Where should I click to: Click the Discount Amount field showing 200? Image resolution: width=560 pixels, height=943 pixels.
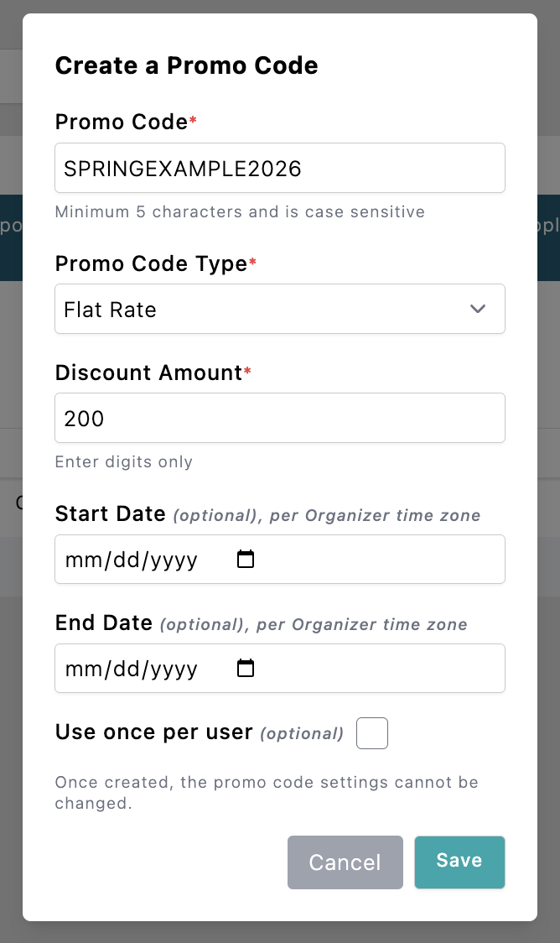tap(279, 418)
